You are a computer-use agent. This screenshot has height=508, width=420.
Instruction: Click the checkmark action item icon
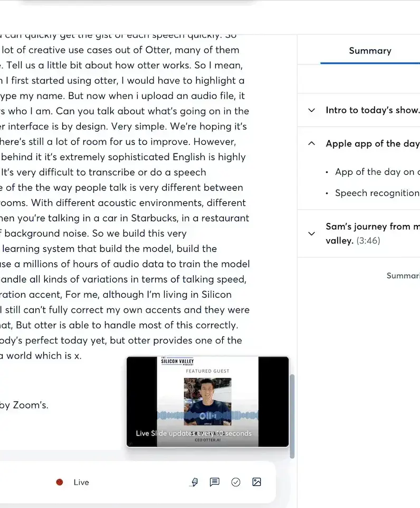236,482
